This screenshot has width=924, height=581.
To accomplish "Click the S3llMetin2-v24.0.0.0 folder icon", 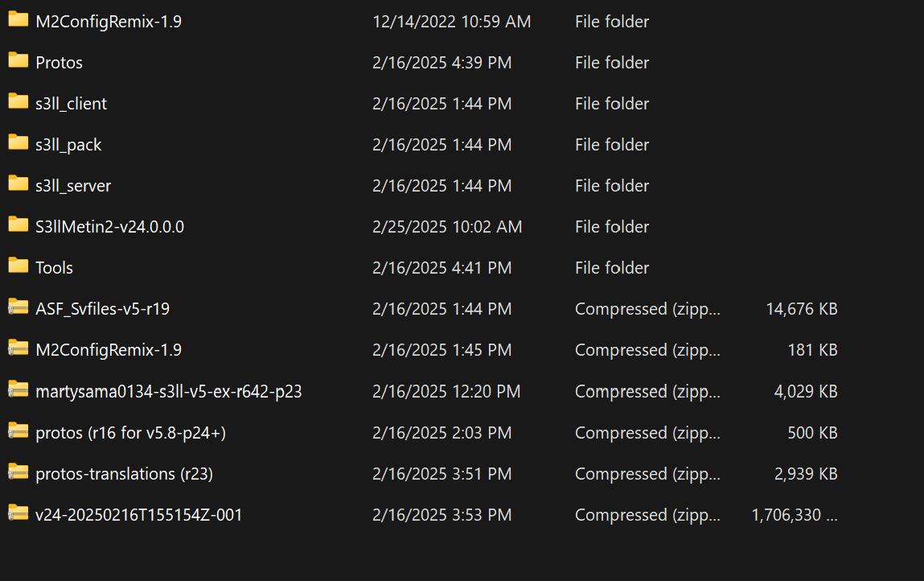I will 18,225.
